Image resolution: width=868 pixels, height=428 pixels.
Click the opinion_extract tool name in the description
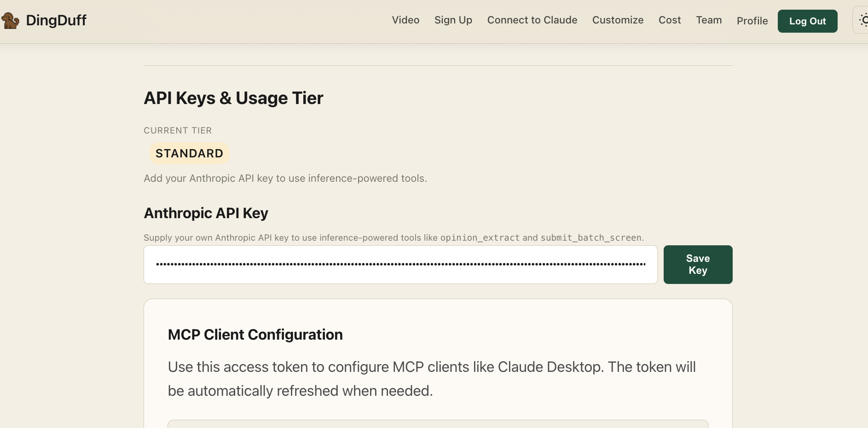tap(480, 238)
